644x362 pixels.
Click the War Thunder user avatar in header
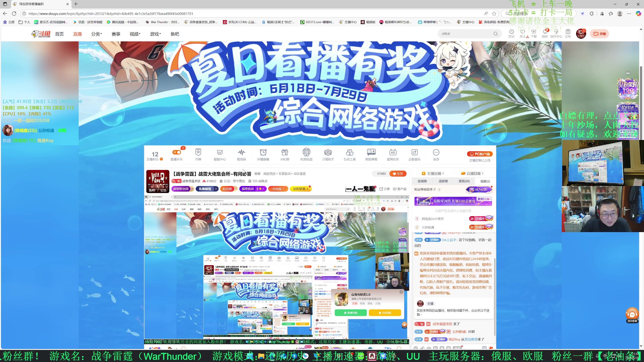(581, 34)
